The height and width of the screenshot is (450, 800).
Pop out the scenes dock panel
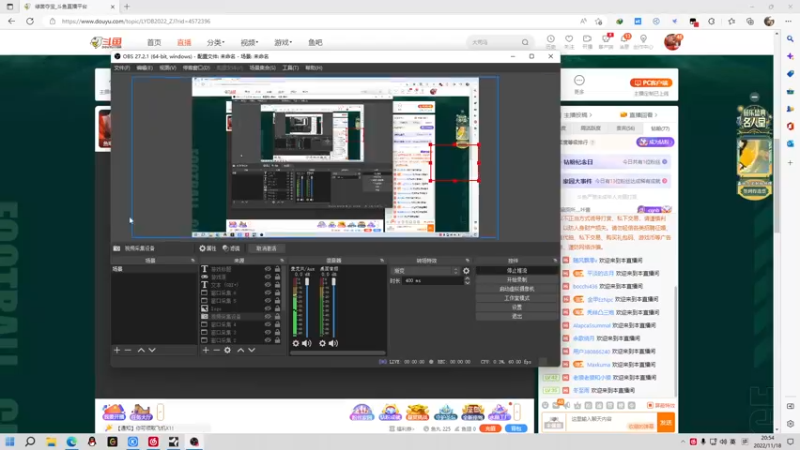tap(193, 260)
